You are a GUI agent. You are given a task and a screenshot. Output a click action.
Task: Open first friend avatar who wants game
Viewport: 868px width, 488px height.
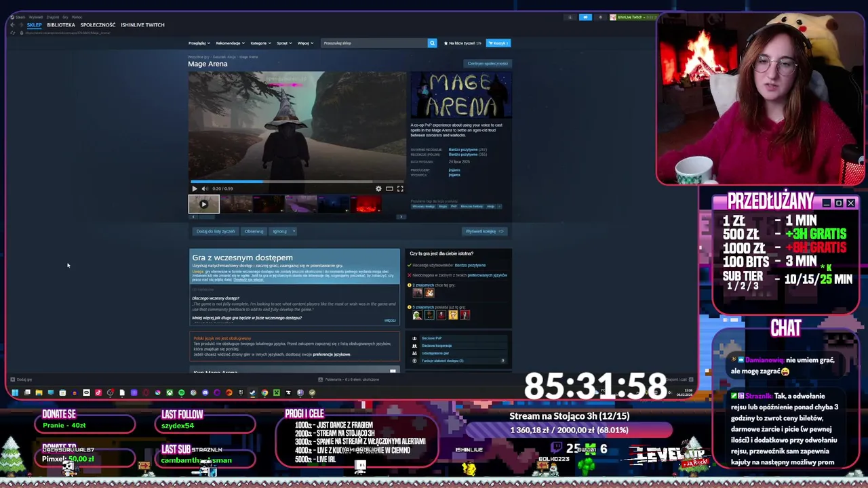pos(417,293)
